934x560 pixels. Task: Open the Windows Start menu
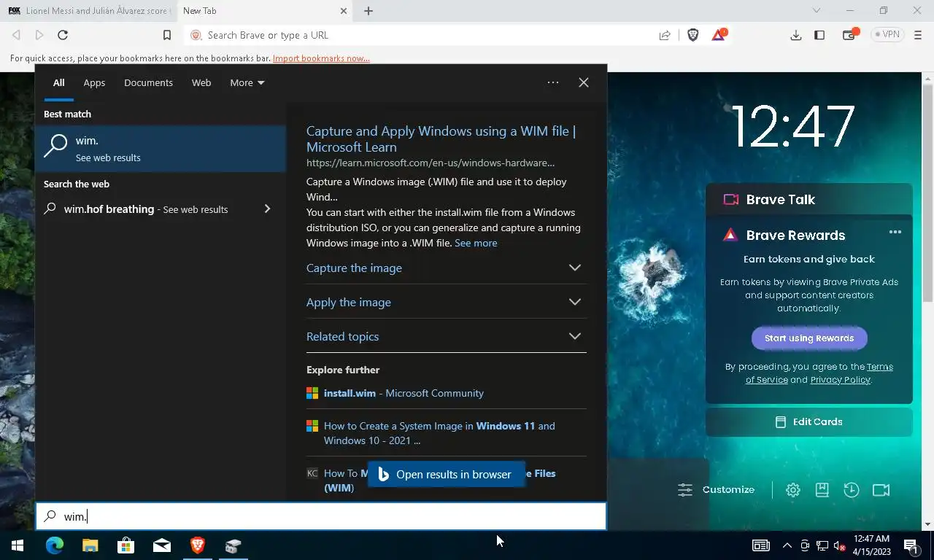[x=18, y=545]
